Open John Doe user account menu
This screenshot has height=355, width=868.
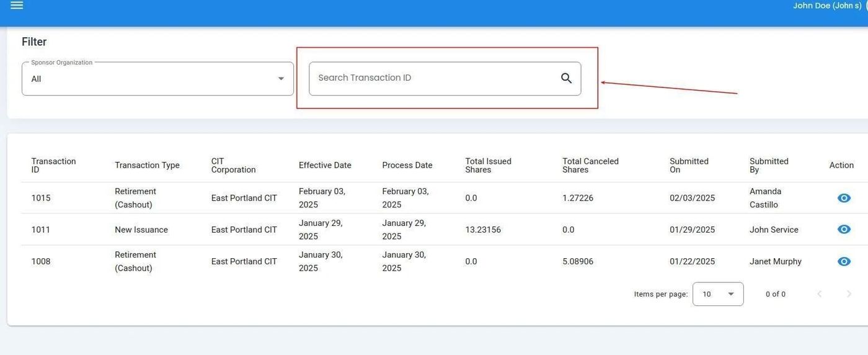pyautogui.click(x=828, y=6)
